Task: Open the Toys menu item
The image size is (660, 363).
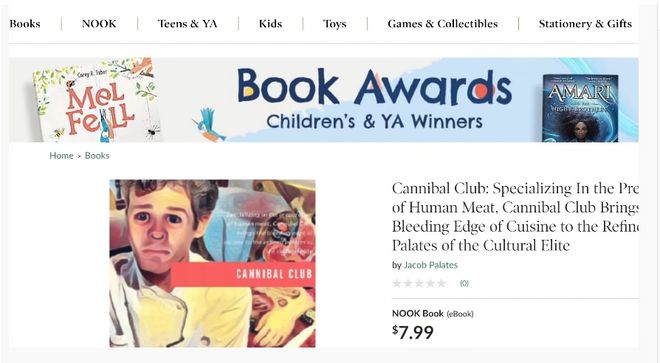Action: click(x=335, y=24)
